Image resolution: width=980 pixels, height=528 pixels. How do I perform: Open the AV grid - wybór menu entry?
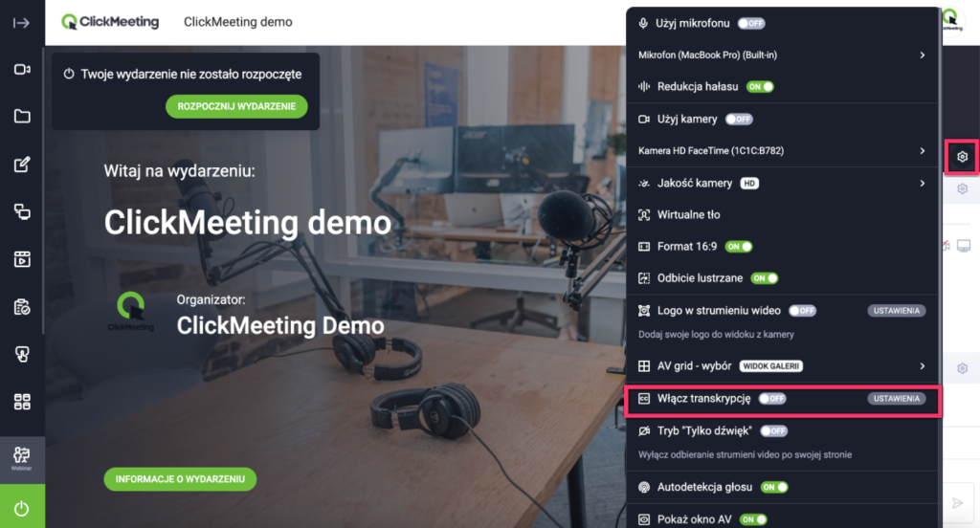(782, 366)
